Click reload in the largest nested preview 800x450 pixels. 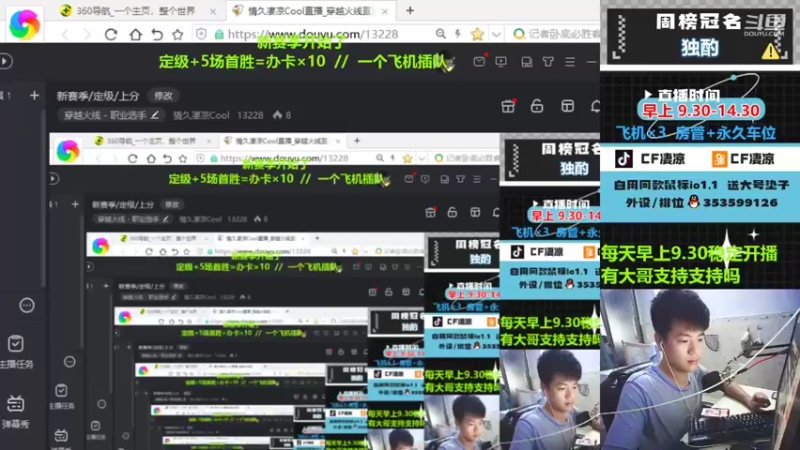coord(132,158)
